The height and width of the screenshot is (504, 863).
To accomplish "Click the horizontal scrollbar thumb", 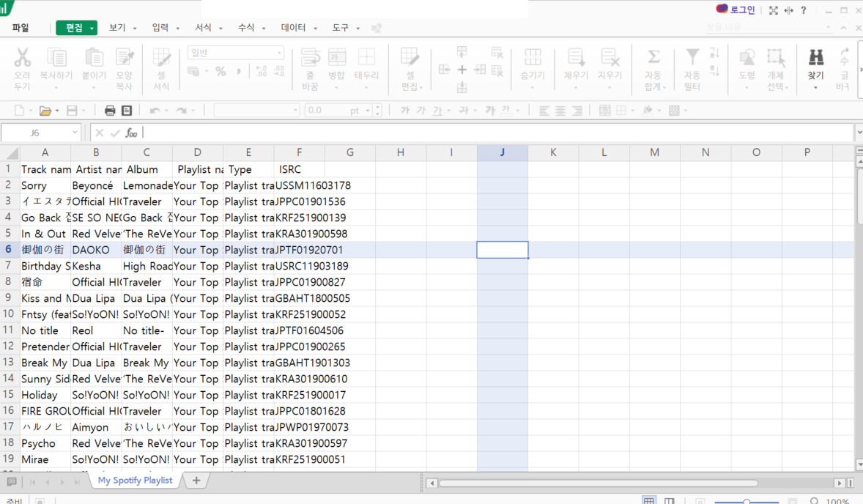I will (599, 483).
